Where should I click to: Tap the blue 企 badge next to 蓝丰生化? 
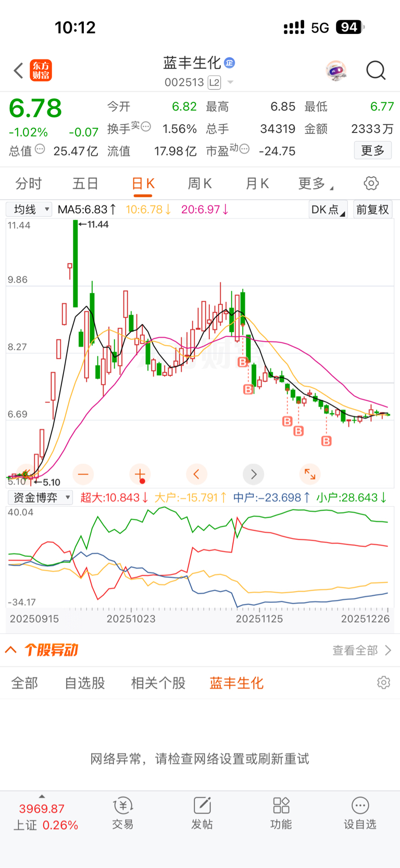pyautogui.click(x=230, y=63)
